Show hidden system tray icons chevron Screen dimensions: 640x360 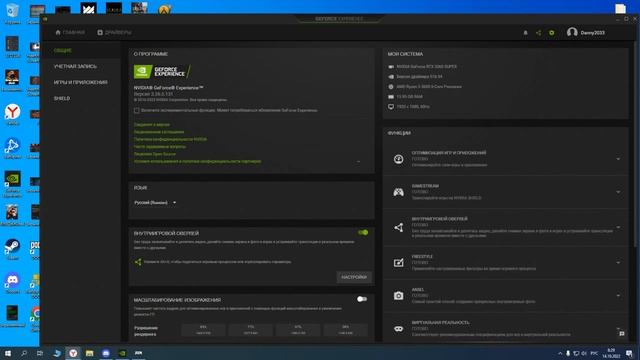(x=560, y=353)
